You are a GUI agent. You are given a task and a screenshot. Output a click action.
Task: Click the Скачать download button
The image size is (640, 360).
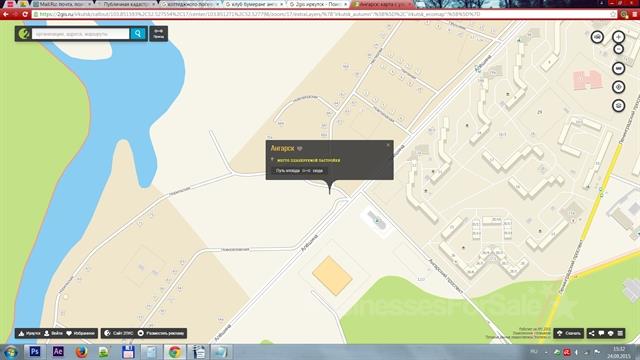pyautogui.click(x=569, y=333)
